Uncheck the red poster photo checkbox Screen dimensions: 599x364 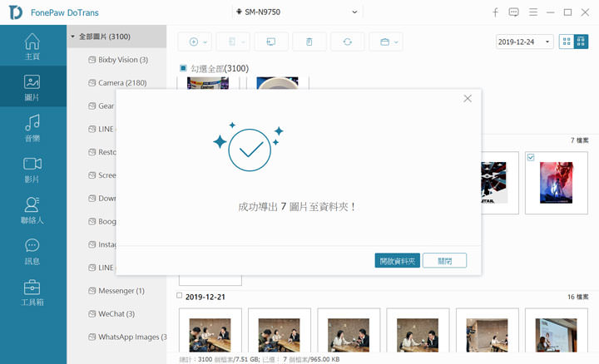531,157
